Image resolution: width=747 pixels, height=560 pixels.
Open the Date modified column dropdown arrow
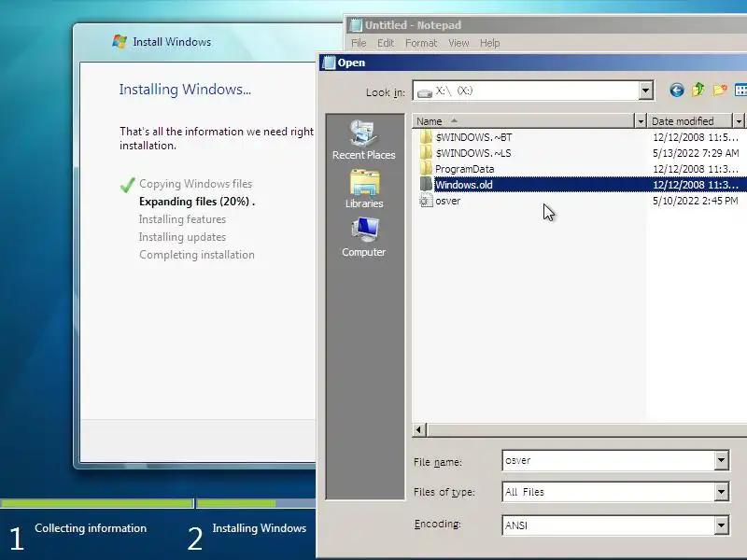739,121
